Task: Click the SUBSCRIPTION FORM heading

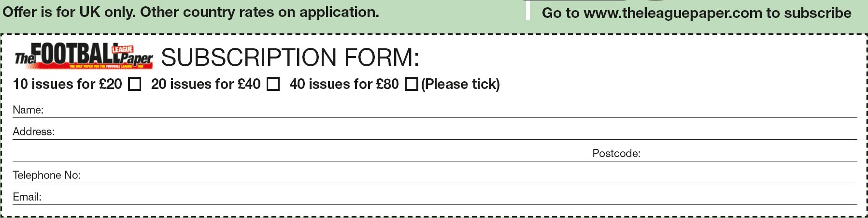Action: [x=290, y=58]
